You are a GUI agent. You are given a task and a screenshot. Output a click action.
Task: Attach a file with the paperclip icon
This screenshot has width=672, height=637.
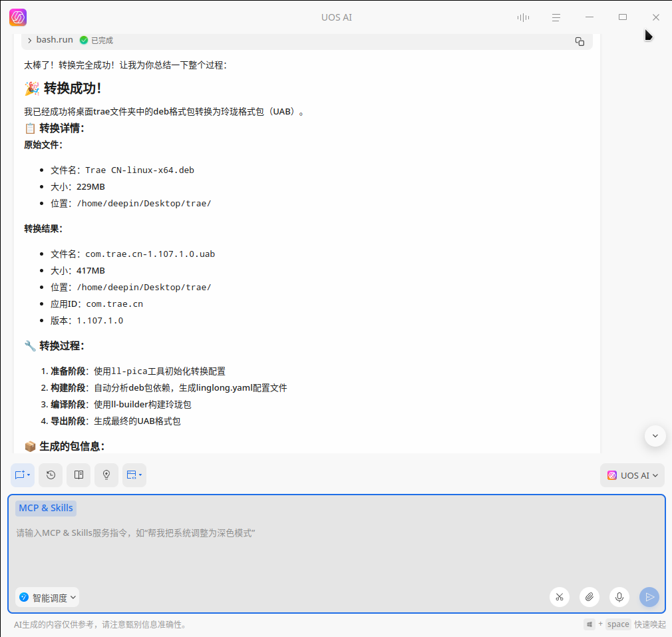tap(589, 597)
